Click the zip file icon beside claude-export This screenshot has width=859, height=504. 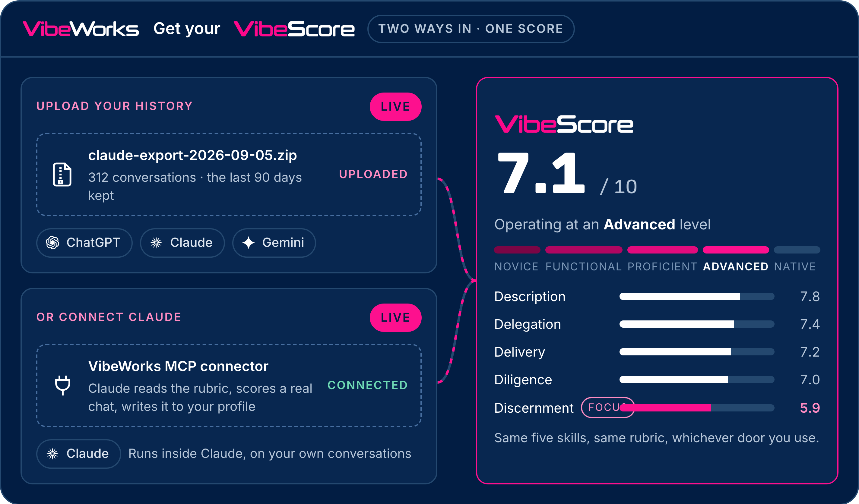pyautogui.click(x=62, y=175)
